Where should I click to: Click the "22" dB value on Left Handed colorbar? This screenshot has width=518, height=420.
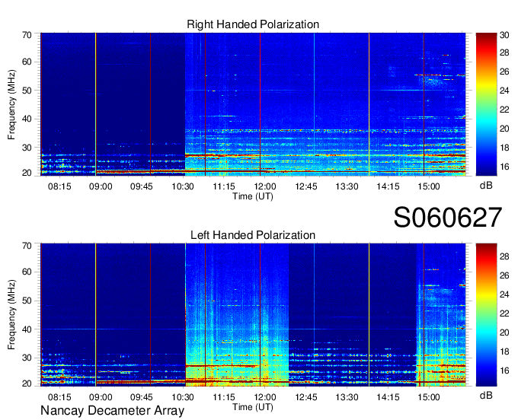[x=504, y=313]
